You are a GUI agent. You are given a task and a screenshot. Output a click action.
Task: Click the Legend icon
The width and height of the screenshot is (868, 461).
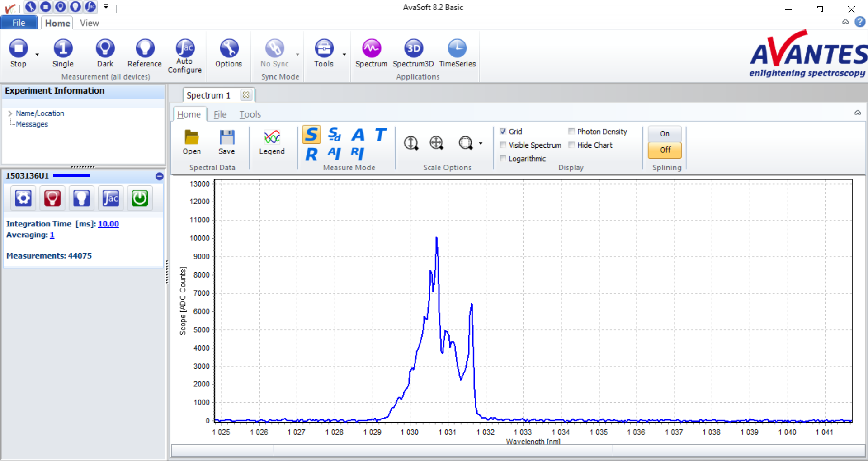[272, 137]
